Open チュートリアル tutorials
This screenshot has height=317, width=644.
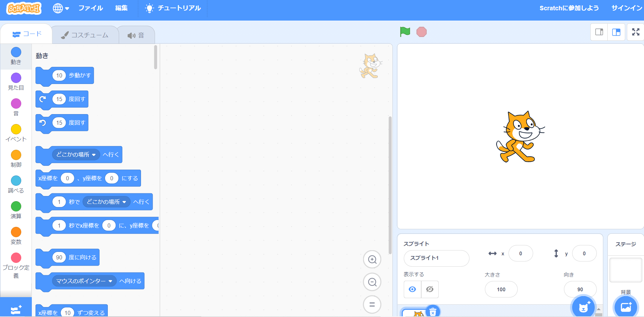pos(173,8)
